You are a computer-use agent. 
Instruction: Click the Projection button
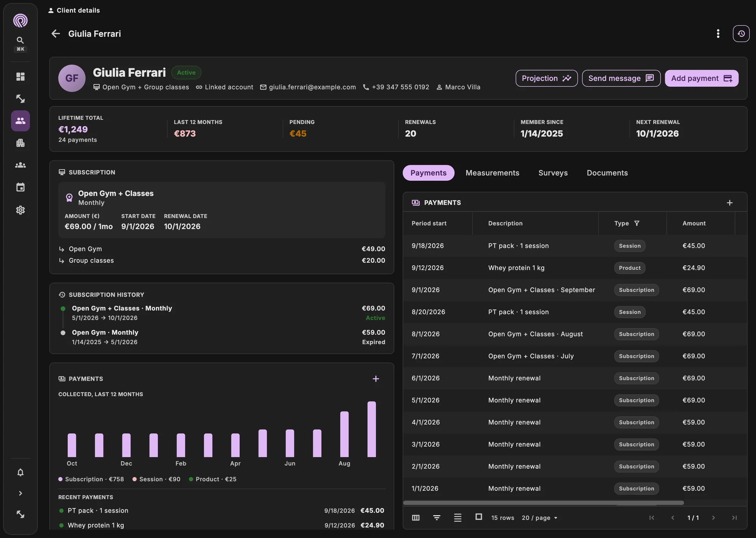(x=547, y=78)
